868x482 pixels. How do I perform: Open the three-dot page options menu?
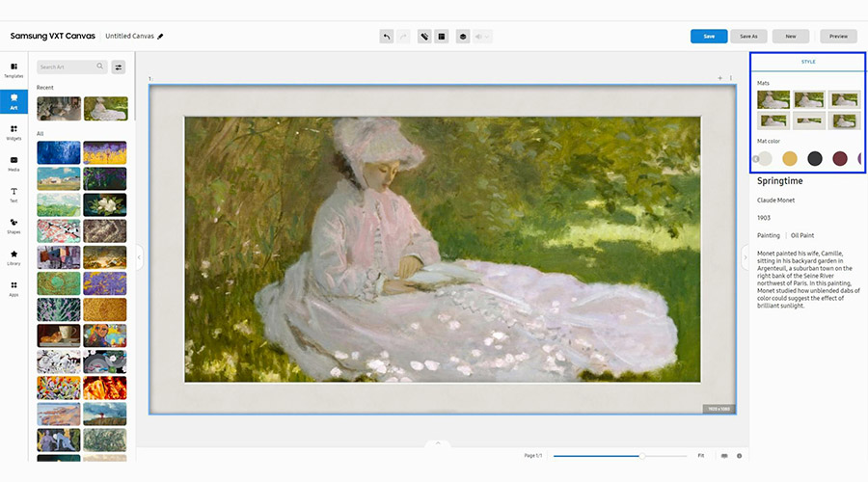[731, 78]
